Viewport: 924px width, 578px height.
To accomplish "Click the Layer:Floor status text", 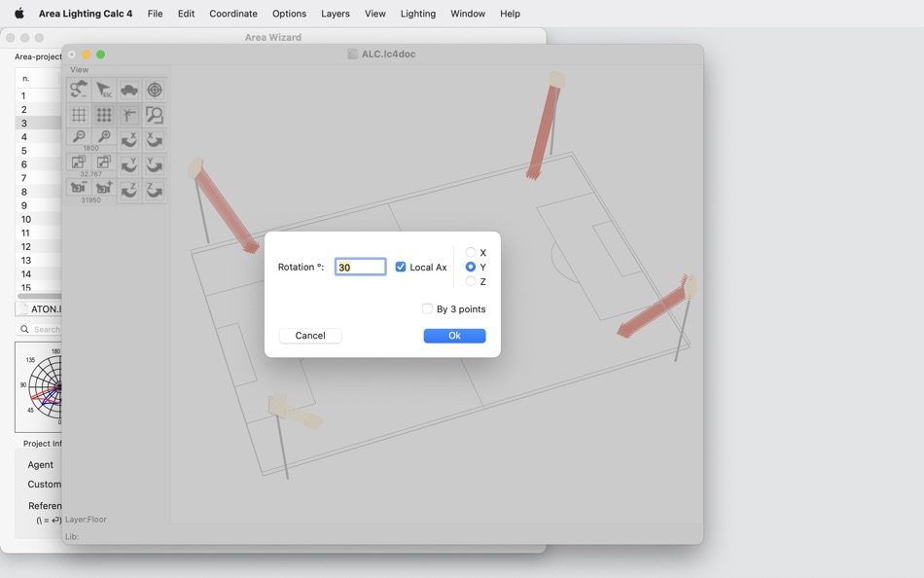I will coord(86,520).
